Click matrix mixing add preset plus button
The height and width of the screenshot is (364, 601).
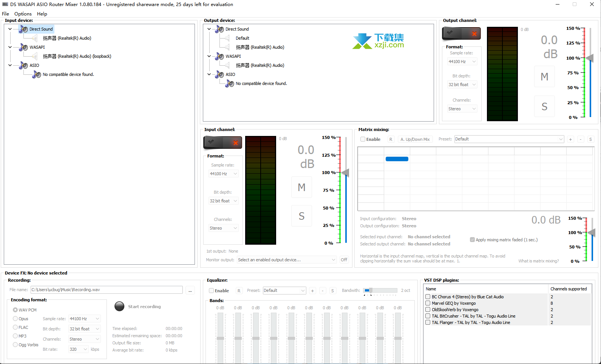click(x=570, y=139)
